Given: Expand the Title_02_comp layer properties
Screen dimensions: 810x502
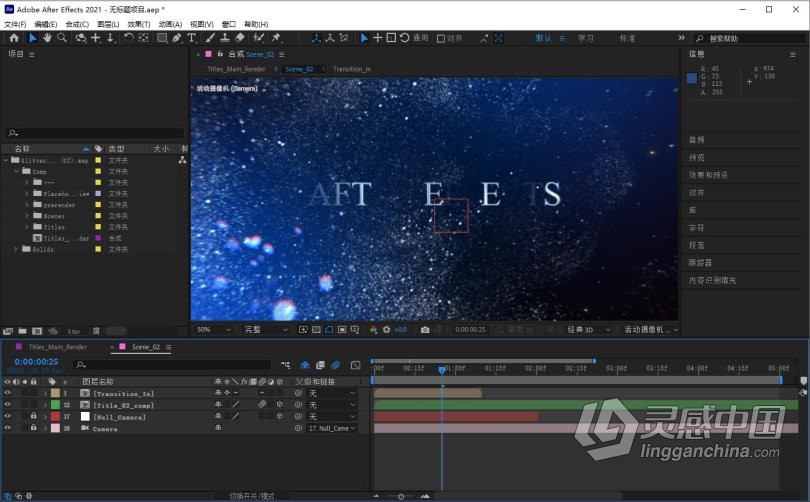Looking at the screenshot, I should tap(45, 405).
